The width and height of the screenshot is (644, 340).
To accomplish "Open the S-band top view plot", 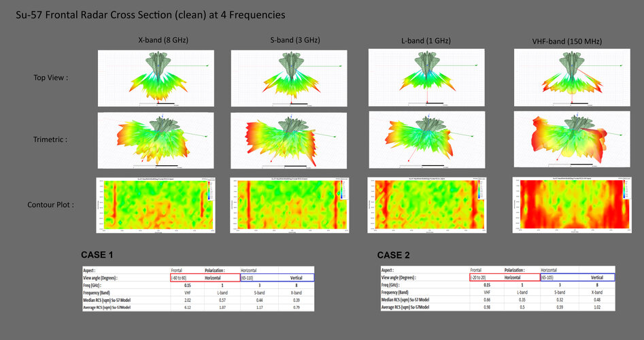I will (289, 78).
